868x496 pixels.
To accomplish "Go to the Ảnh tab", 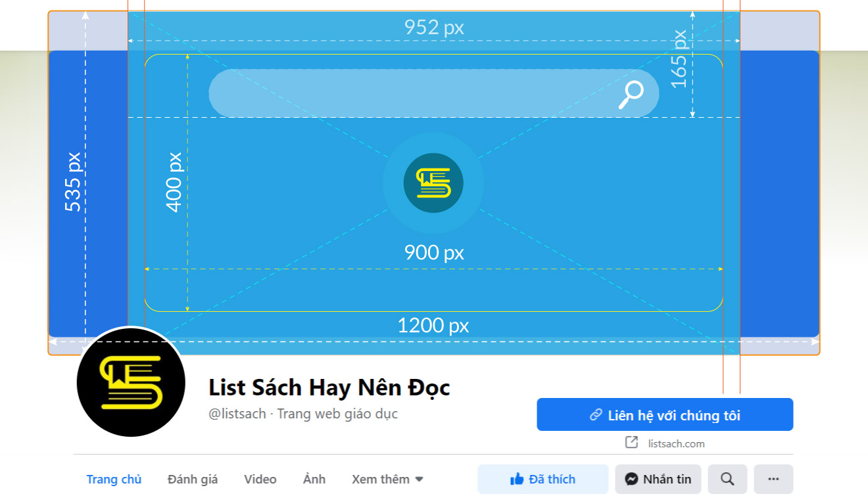I will 314,480.
